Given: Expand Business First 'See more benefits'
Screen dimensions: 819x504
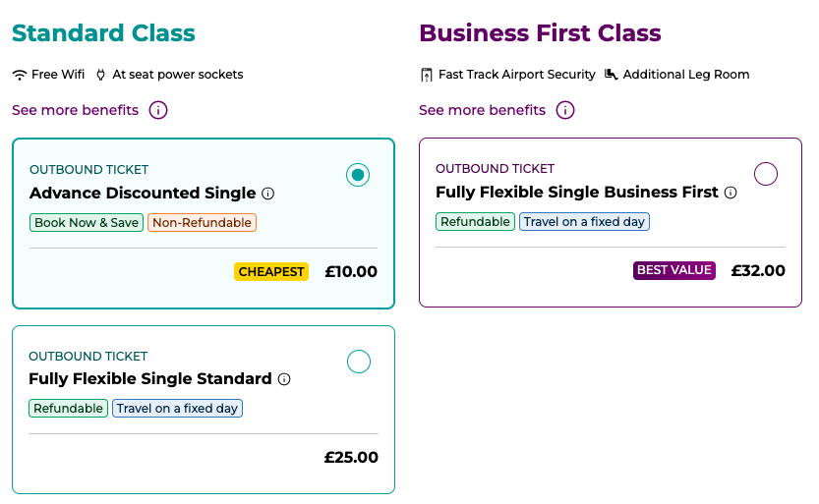Looking at the screenshot, I should coord(482,110).
